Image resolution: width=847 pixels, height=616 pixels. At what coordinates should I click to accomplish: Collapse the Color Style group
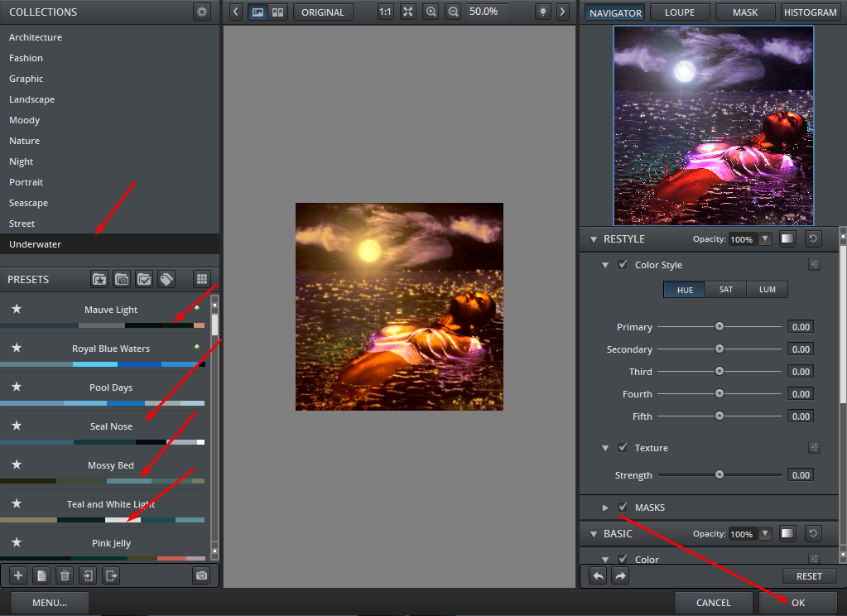(x=605, y=265)
